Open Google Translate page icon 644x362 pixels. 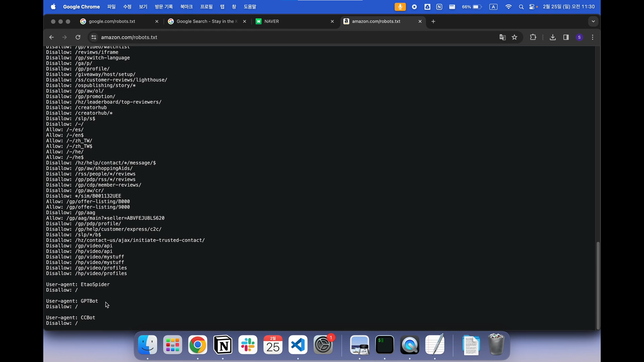pos(502,37)
